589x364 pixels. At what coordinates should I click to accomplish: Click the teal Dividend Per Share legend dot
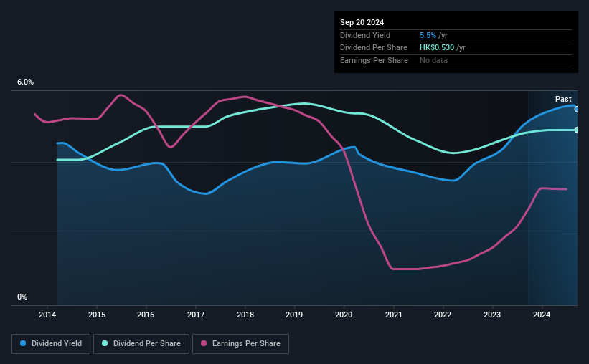tap(105, 343)
